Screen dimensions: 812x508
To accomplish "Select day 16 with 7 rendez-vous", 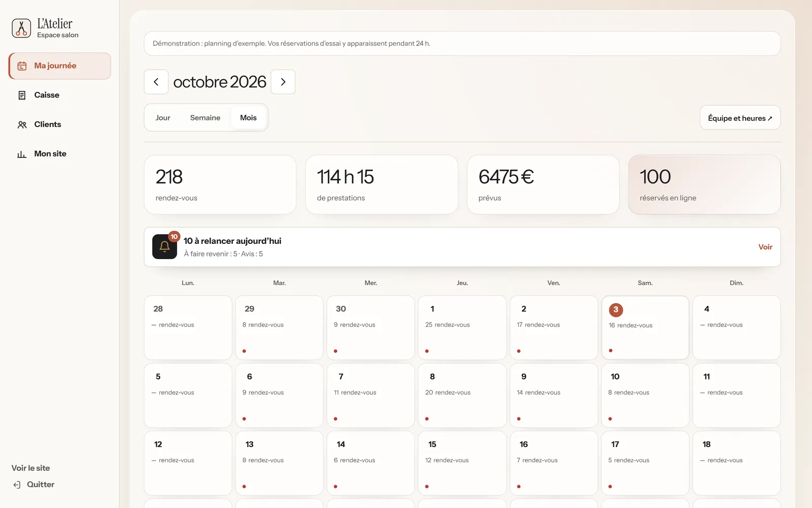I will pos(554,463).
